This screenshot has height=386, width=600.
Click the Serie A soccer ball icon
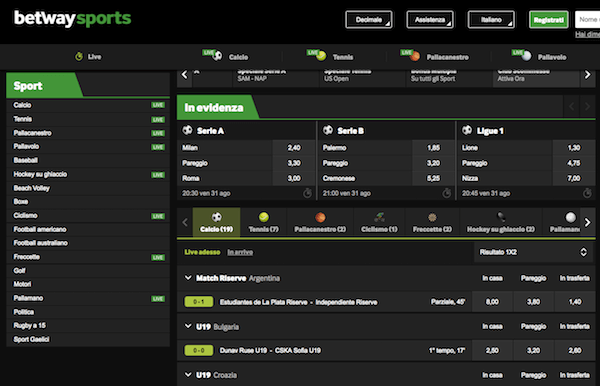coord(188,130)
